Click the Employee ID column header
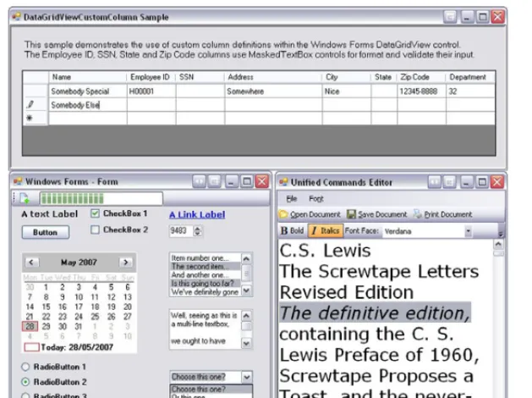532x398 pixels. 151,77
